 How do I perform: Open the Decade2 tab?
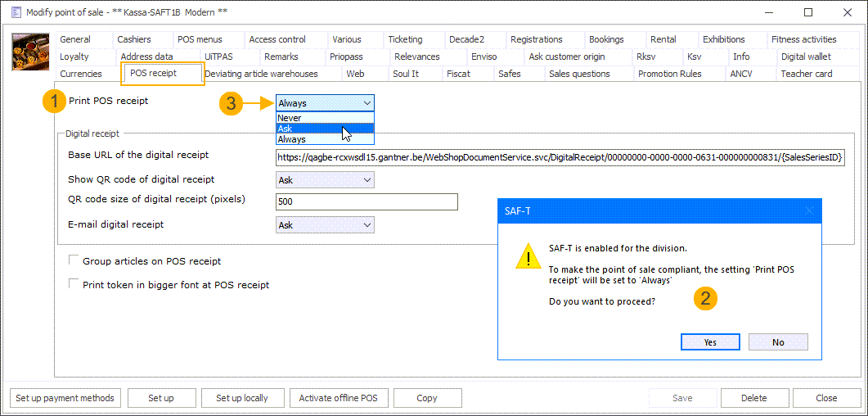click(x=474, y=39)
